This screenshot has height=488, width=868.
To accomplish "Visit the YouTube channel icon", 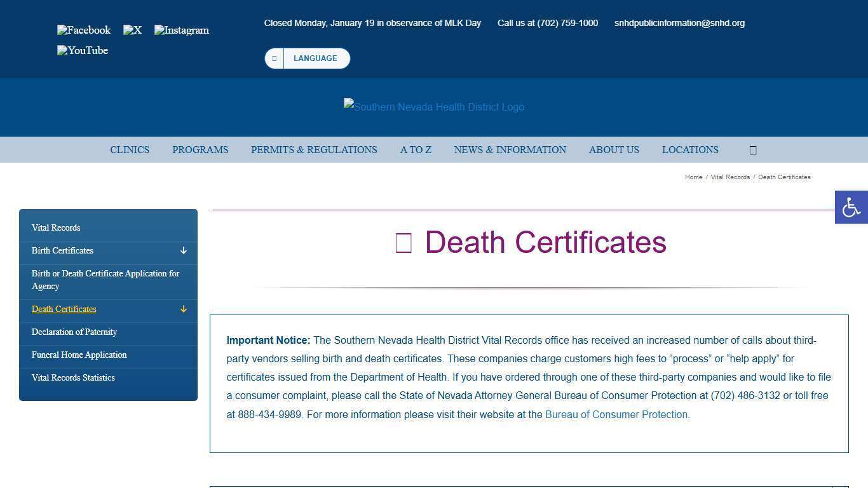I will [x=82, y=50].
